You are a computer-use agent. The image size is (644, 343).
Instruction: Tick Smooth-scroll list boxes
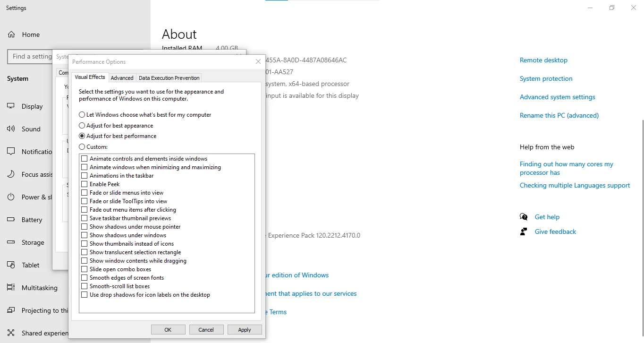85,286
